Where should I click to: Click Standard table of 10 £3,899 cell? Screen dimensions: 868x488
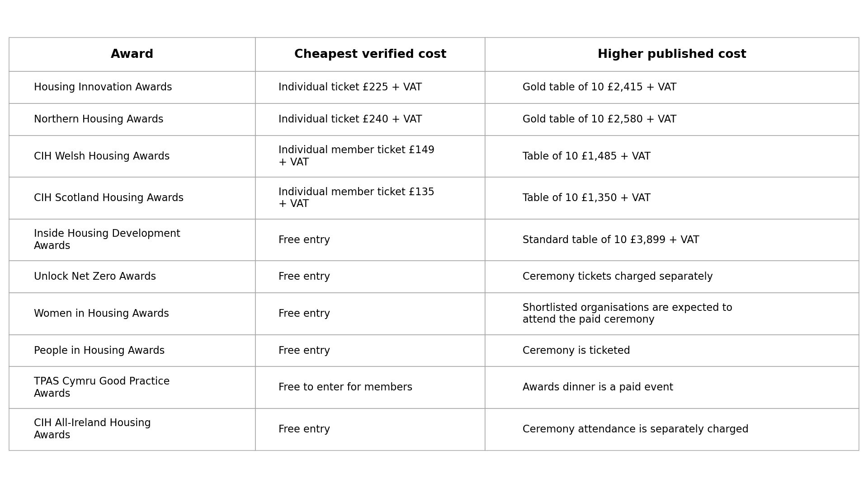click(672, 240)
